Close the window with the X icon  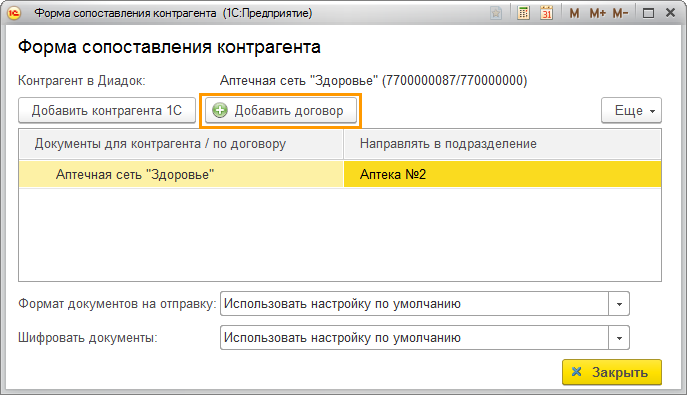coord(670,13)
